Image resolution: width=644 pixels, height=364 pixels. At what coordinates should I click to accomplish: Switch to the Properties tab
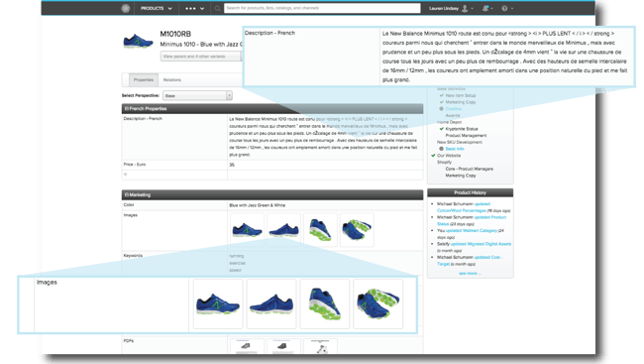click(144, 79)
